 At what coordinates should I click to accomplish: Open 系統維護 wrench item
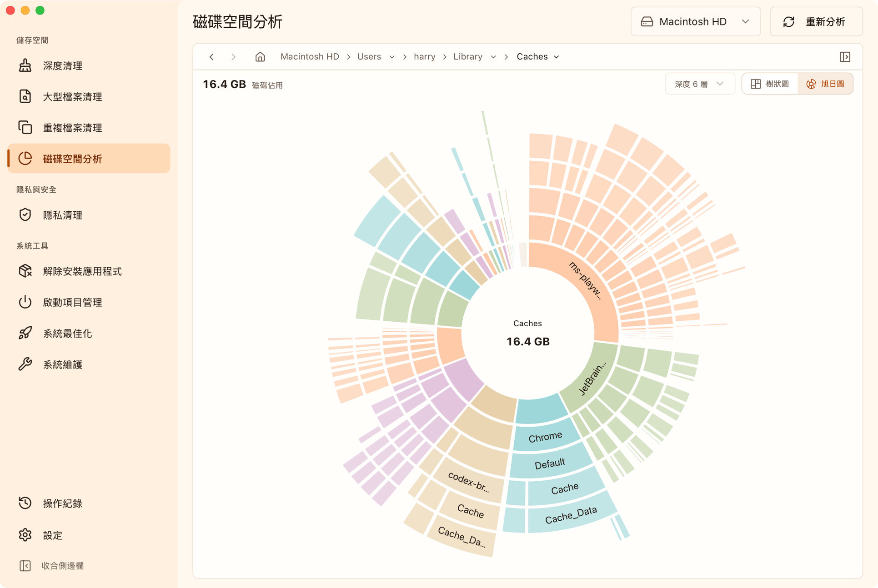[x=89, y=364]
